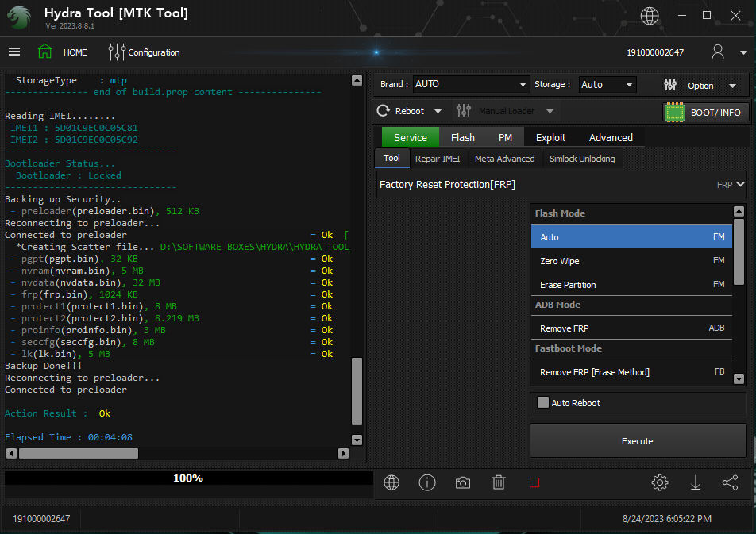Click the Manual Loader sliders icon
The image size is (756, 534).
pos(463,111)
